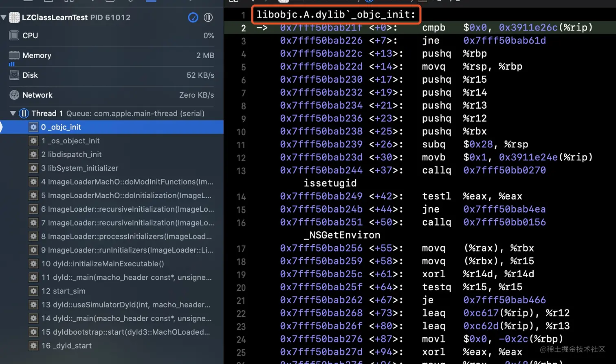Select frame 13 dyld::useSimulatorDyld
Viewport: 616px width, 364px height.
coord(112,305)
